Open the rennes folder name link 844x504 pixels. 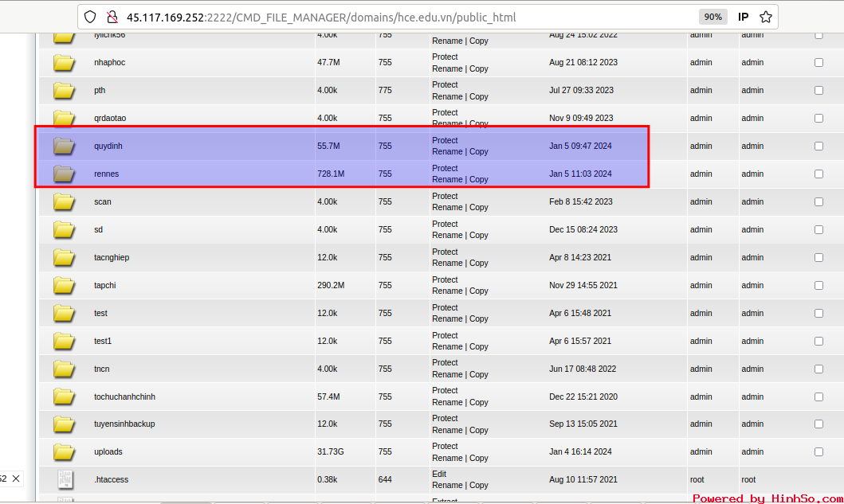coord(106,174)
